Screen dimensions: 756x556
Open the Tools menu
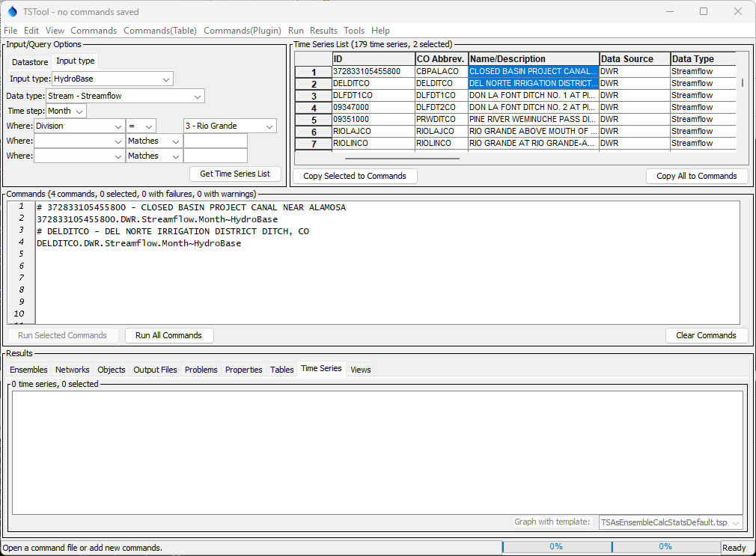tap(354, 31)
